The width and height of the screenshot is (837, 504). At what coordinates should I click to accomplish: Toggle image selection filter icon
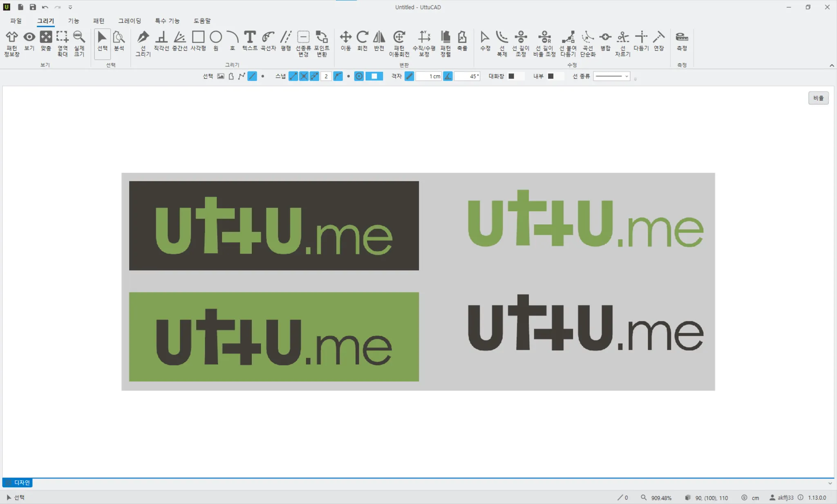tap(221, 76)
